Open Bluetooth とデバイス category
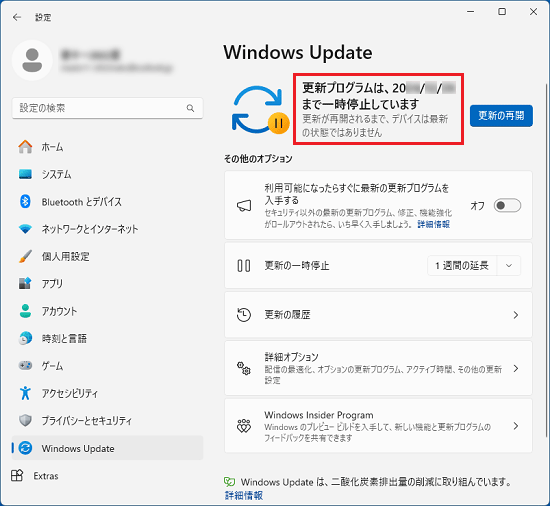Screen dimensions: 550x506 107,202
